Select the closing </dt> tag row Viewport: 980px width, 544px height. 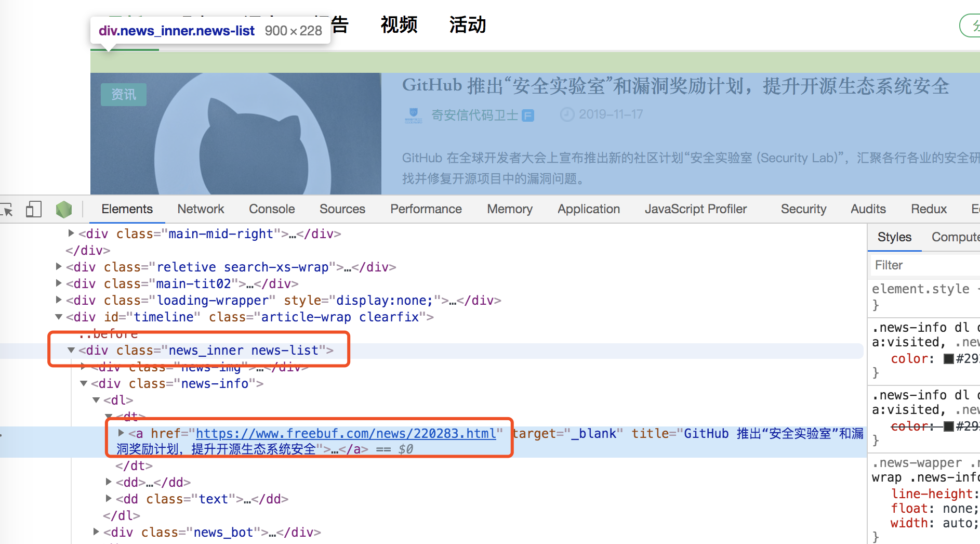(134, 465)
